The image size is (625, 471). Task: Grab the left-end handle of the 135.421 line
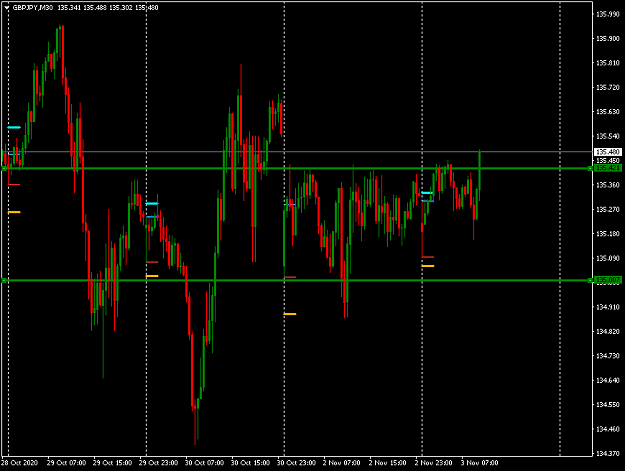pyautogui.click(x=4, y=169)
